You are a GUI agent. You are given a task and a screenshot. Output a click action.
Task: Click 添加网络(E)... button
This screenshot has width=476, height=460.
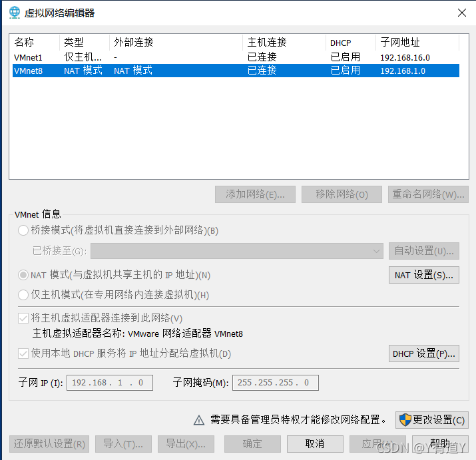255,194
